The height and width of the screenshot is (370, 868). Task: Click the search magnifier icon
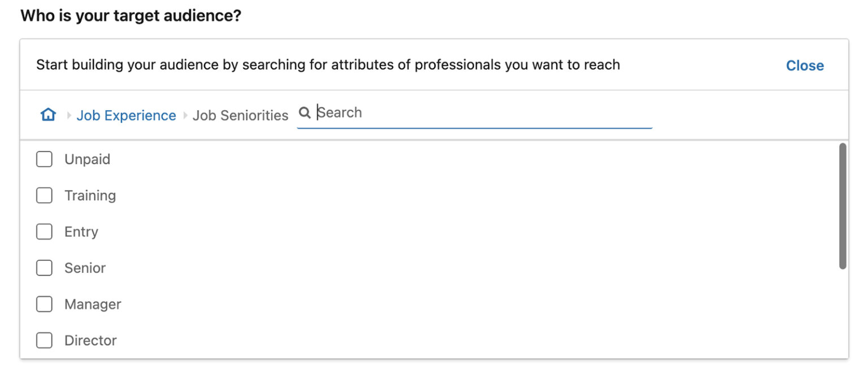pos(305,112)
